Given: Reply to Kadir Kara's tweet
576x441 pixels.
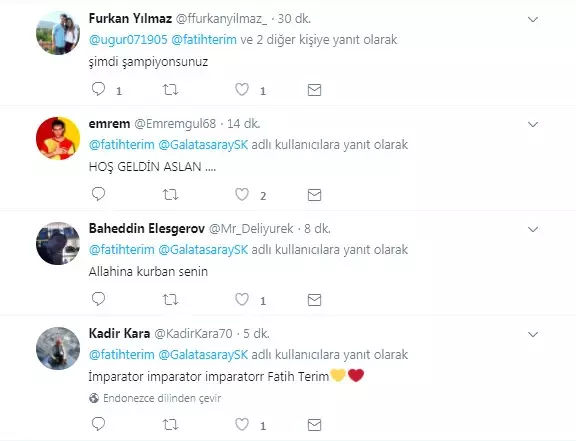Looking at the screenshot, I should pyautogui.click(x=98, y=424).
